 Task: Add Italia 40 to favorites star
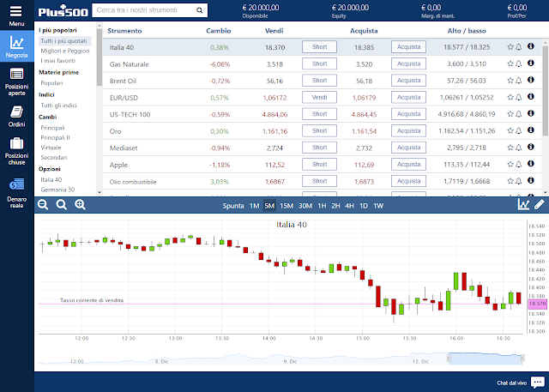pos(510,47)
